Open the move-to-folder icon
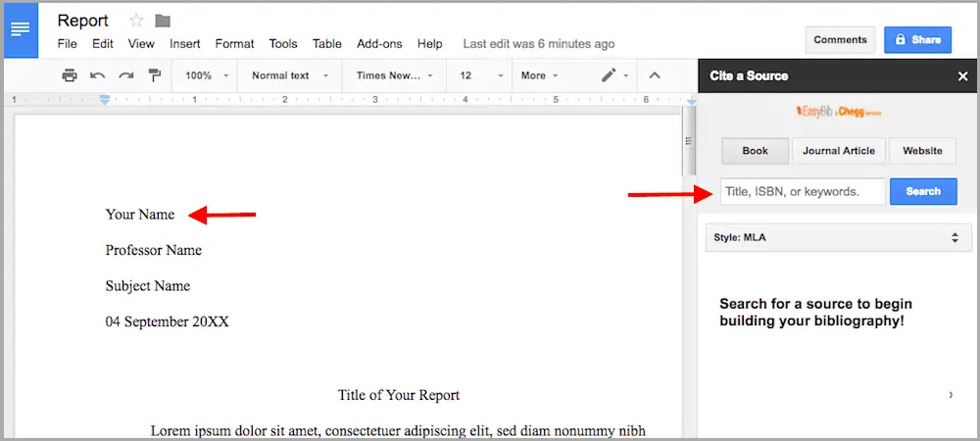This screenshot has height=441, width=980. [x=163, y=21]
